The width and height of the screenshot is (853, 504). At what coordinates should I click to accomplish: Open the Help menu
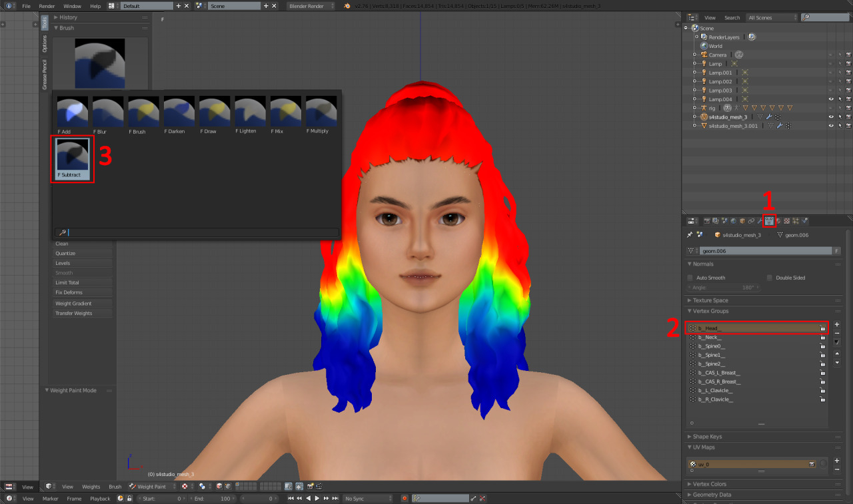(x=95, y=5)
